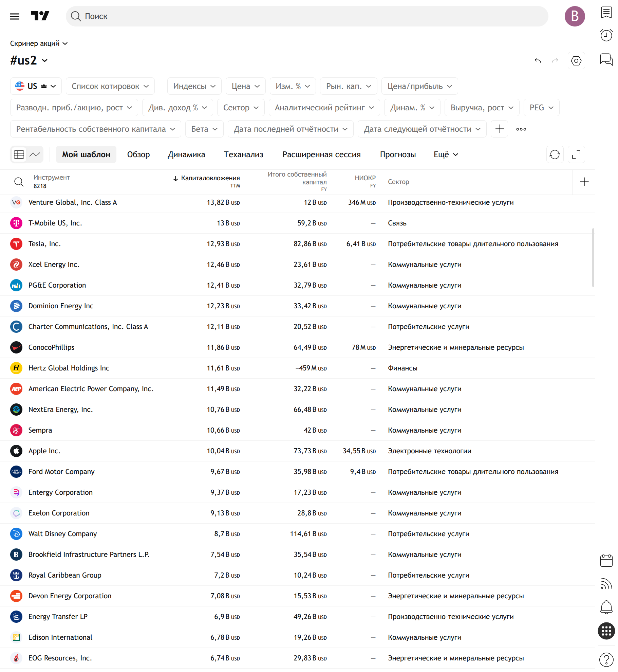Viewport: 618px width, 672px height.
Task: Click the search field Поиск
Action: tap(307, 16)
